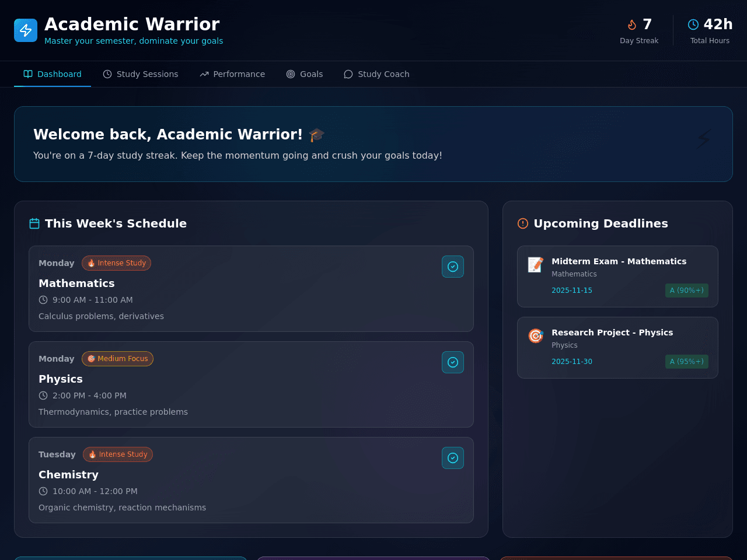This screenshot has width=747, height=560.
Task: Click the Academic Warrior lightning logo
Action: coord(26,30)
